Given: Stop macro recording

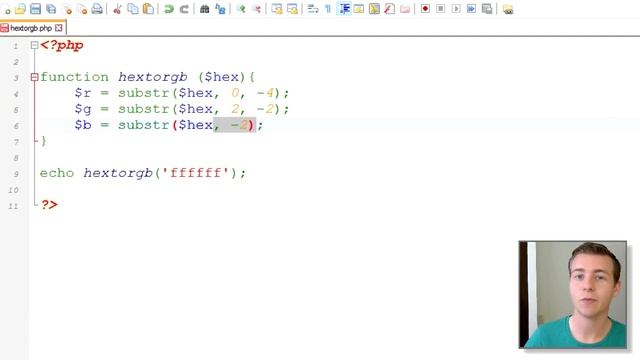Looking at the screenshot, I should pyautogui.click(x=440, y=9).
